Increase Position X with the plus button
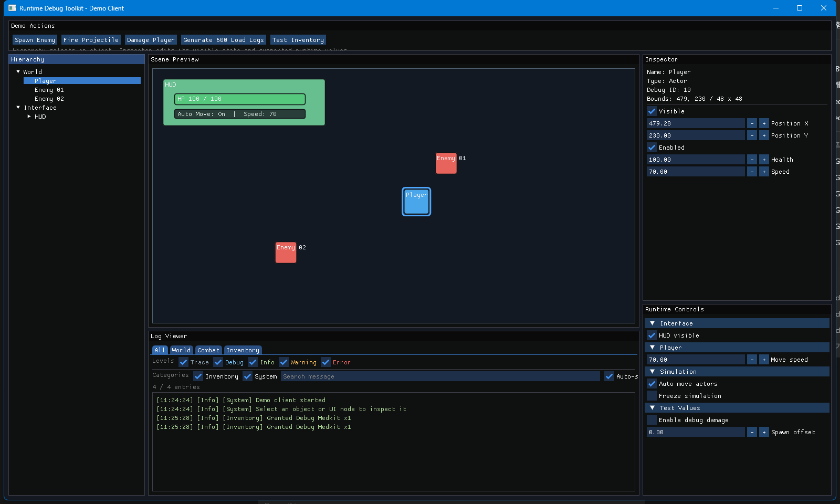Screen dimensions: 840x504 pos(764,123)
